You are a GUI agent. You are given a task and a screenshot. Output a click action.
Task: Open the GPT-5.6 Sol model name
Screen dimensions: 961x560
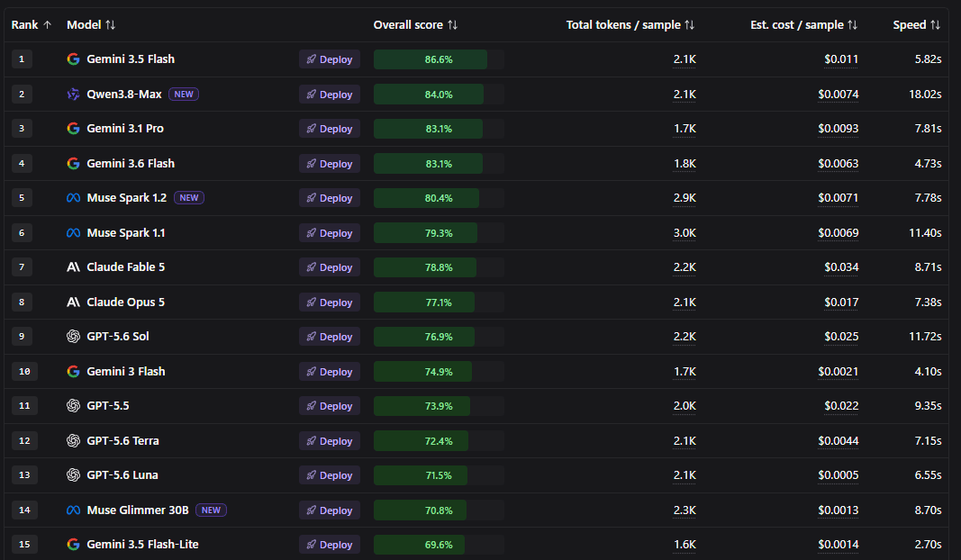click(118, 337)
